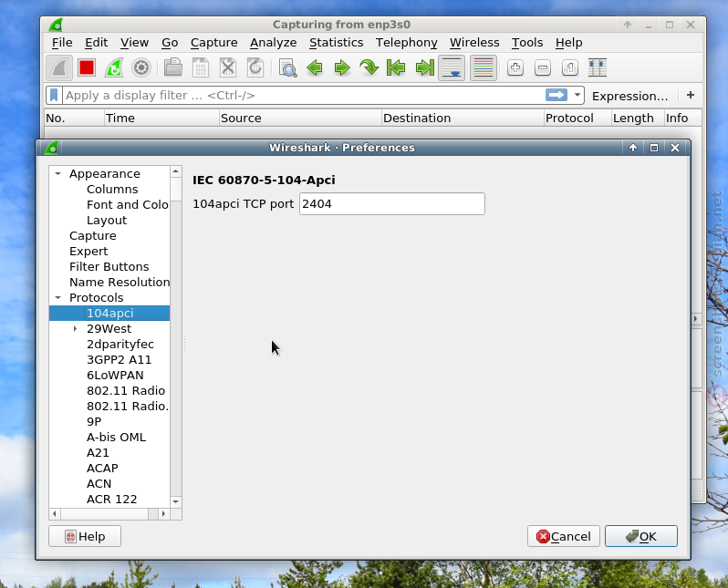Click the Expression... button
This screenshot has height=588, width=728.
[x=629, y=96]
